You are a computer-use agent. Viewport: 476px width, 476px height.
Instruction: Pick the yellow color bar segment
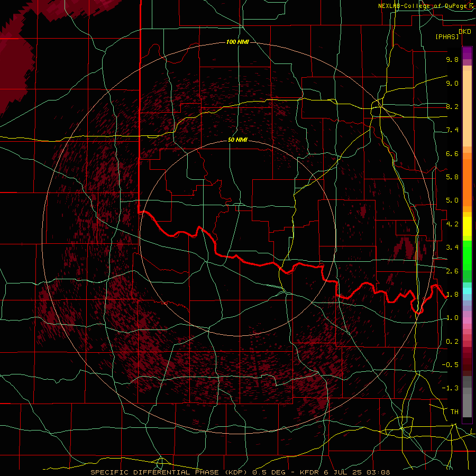[467, 226]
